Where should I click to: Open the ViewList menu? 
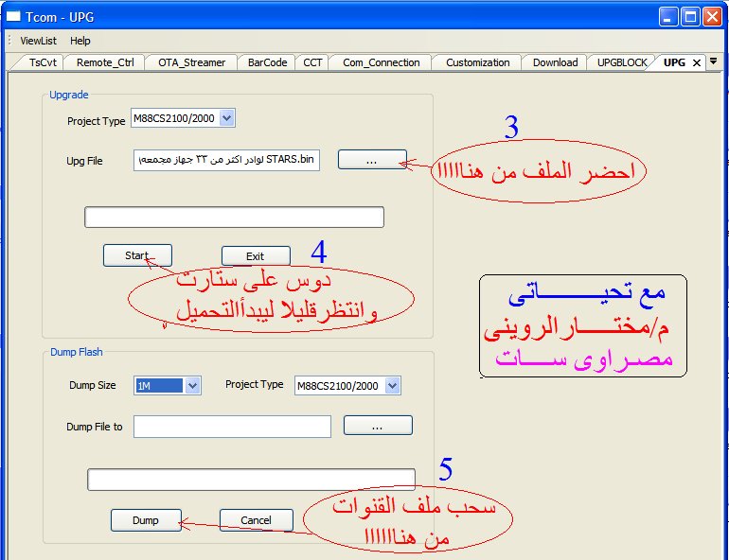click(38, 41)
